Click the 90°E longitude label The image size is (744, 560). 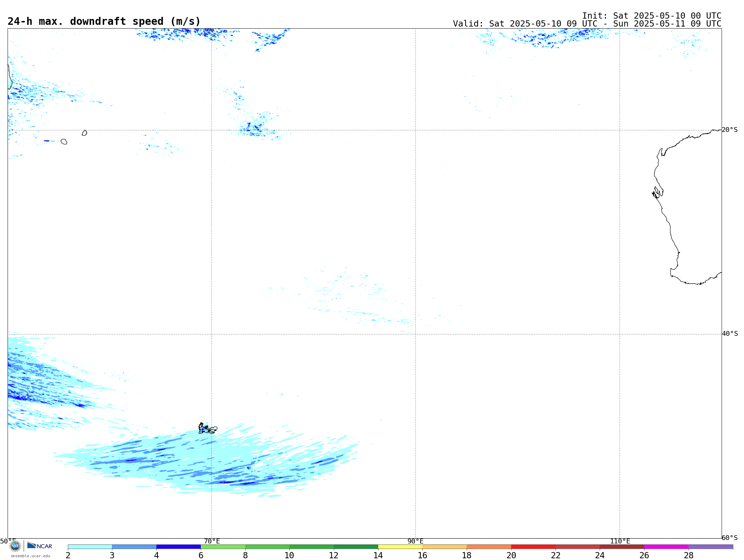coord(415,541)
